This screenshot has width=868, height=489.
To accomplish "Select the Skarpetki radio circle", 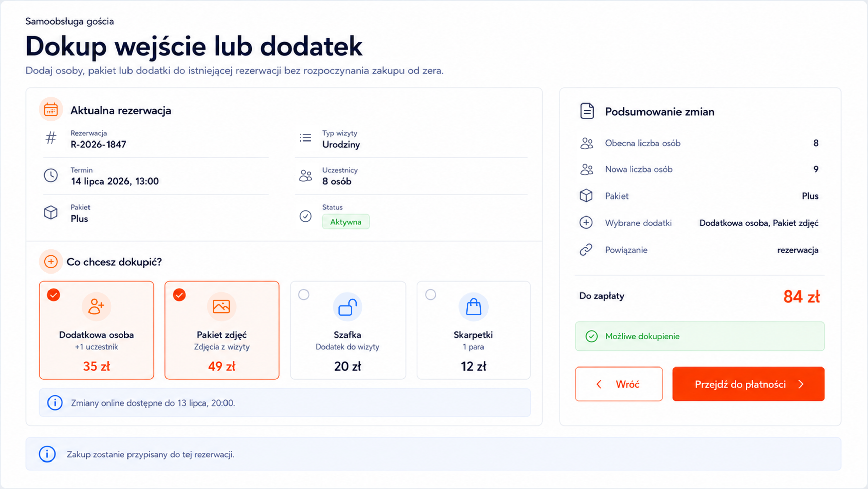I will pyautogui.click(x=431, y=295).
